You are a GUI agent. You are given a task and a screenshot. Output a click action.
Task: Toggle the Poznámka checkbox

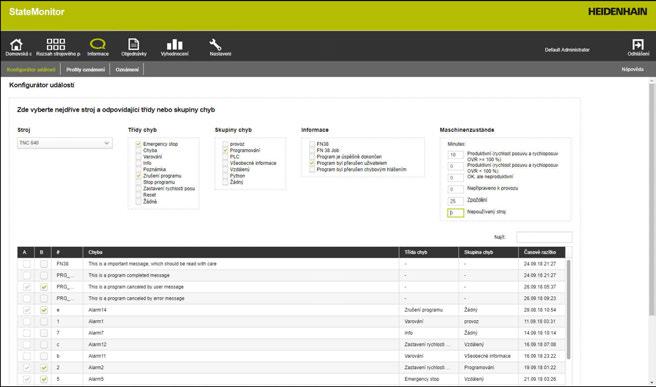[138, 169]
